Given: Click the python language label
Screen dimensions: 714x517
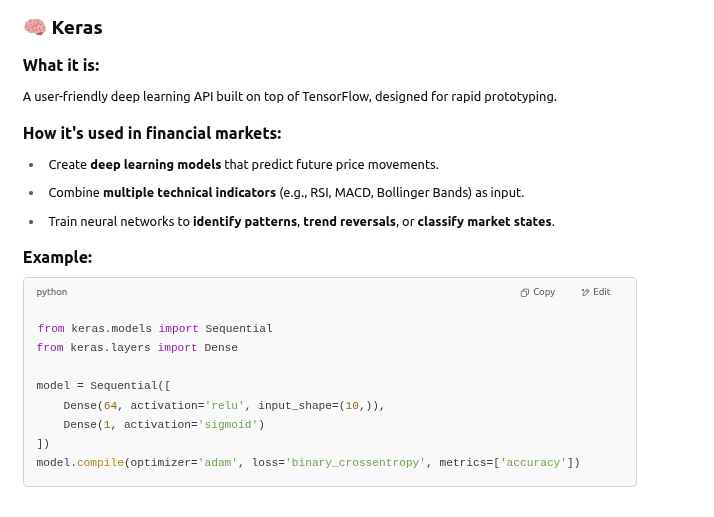Looking at the screenshot, I should [52, 292].
